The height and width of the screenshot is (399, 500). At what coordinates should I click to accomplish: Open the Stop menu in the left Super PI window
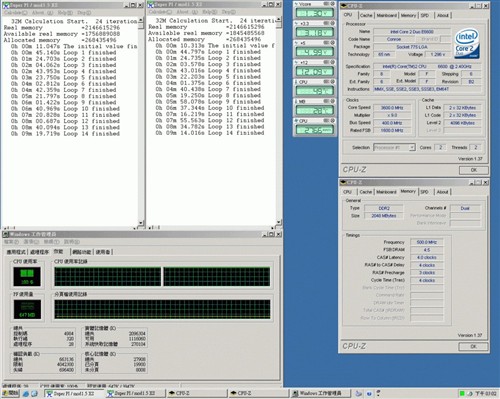tap(84, 13)
